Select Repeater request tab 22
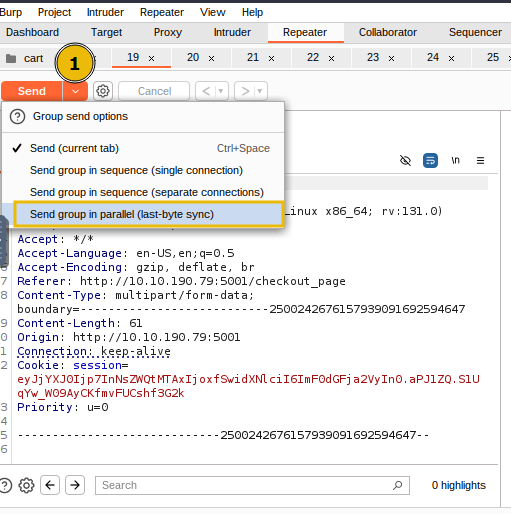 point(313,57)
